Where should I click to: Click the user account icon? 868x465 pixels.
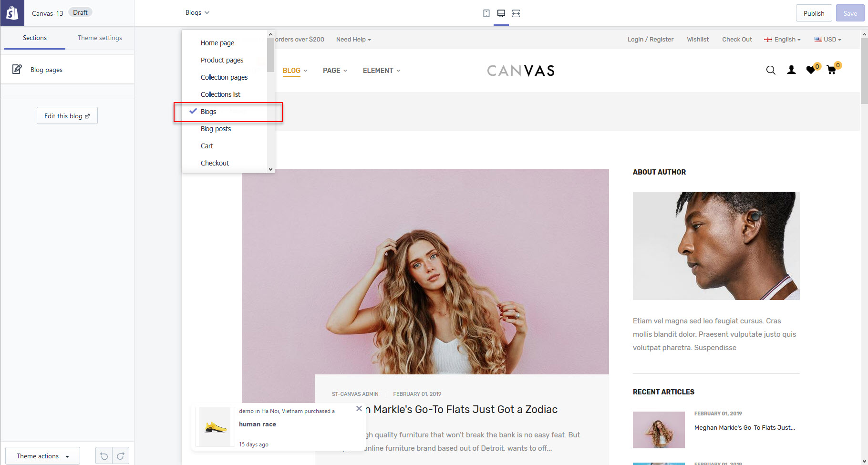[x=791, y=70]
